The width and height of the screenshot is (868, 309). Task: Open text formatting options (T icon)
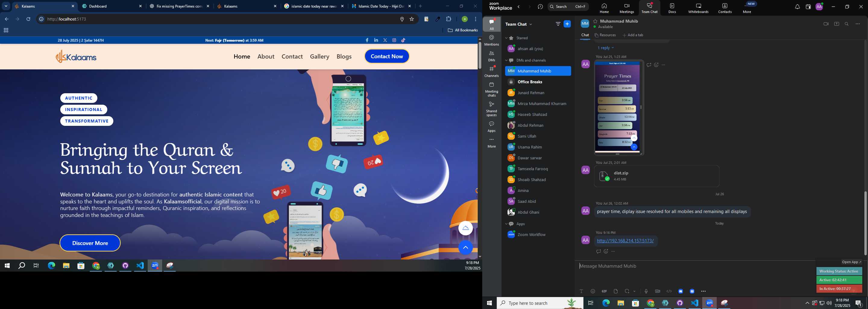click(x=581, y=291)
